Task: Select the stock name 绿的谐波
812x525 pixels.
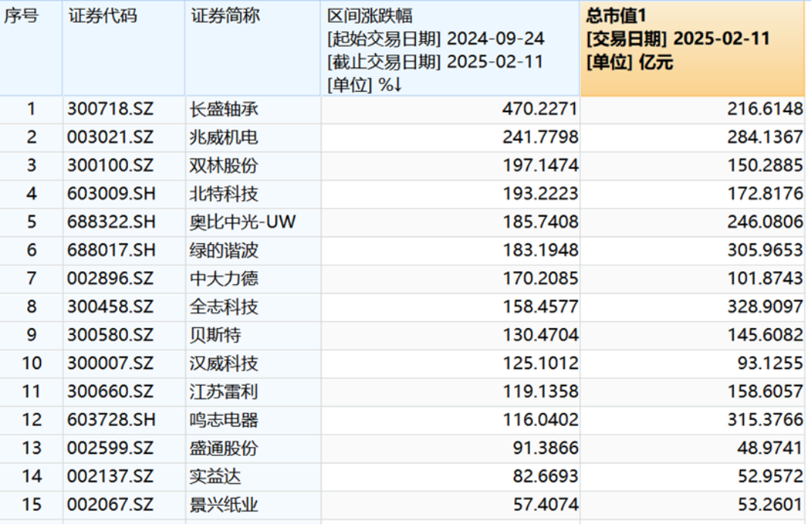Action: coord(223,250)
